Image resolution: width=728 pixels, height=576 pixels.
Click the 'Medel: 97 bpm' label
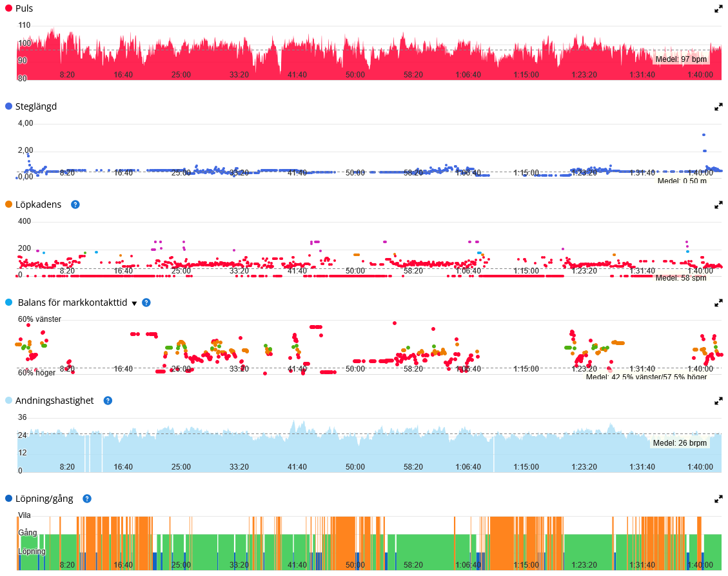pyautogui.click(x=681, y=59)
